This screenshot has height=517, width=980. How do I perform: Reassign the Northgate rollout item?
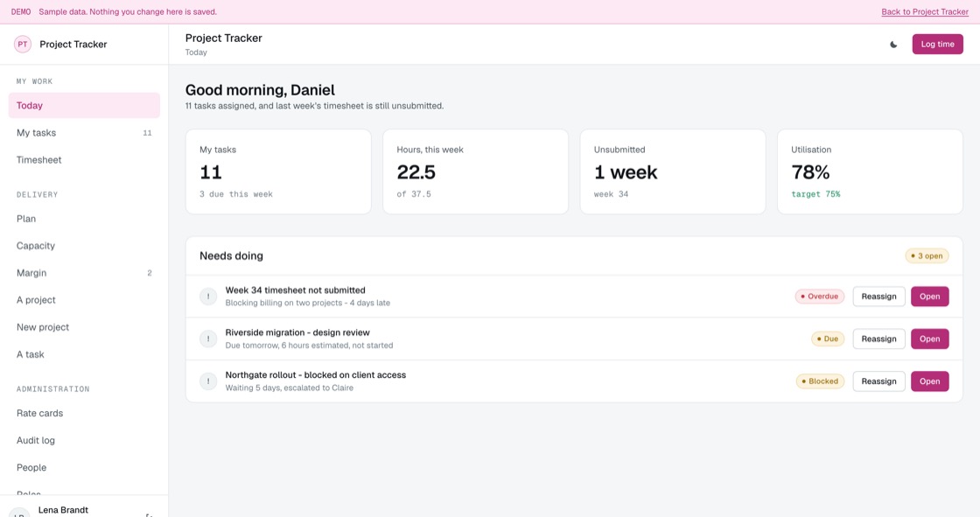pos(878,381)
